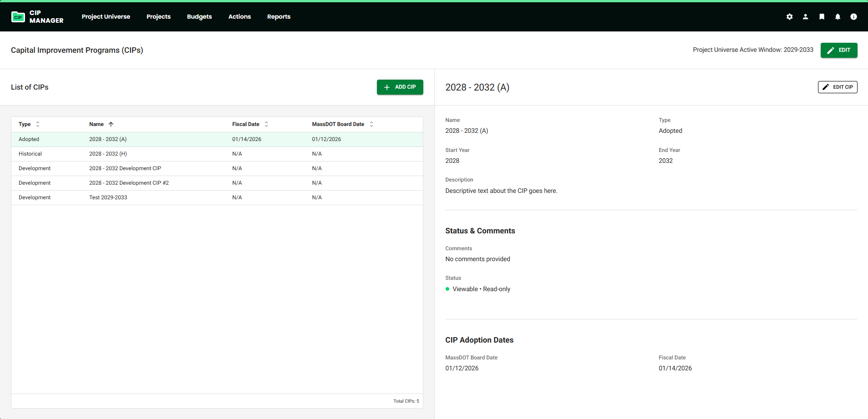Open the user profile icon

[806, 16]
